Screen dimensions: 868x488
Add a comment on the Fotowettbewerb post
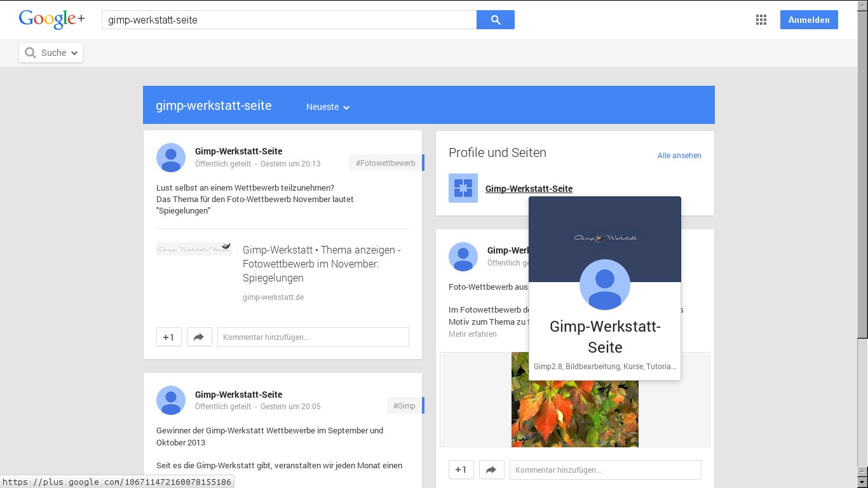(313, 337)
